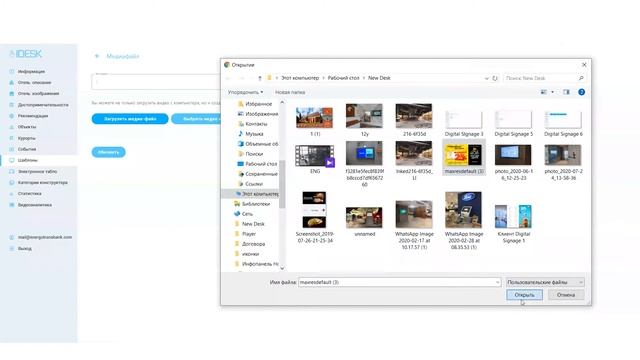Click the Открыть button in the file dialog

[524, 295]
